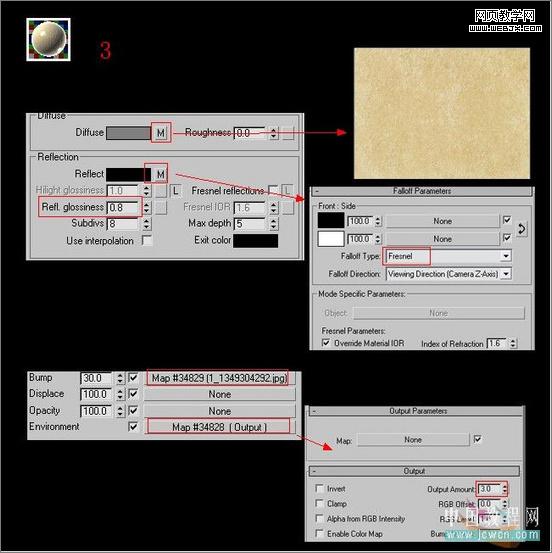Click the second Falloff None map button
Screen dimensions: 552x553
pyautogui.click(x=442, y=239)
